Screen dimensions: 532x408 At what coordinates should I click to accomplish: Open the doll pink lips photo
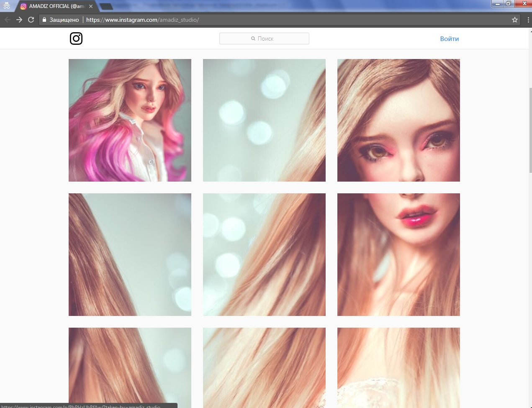tap(398, 254)
